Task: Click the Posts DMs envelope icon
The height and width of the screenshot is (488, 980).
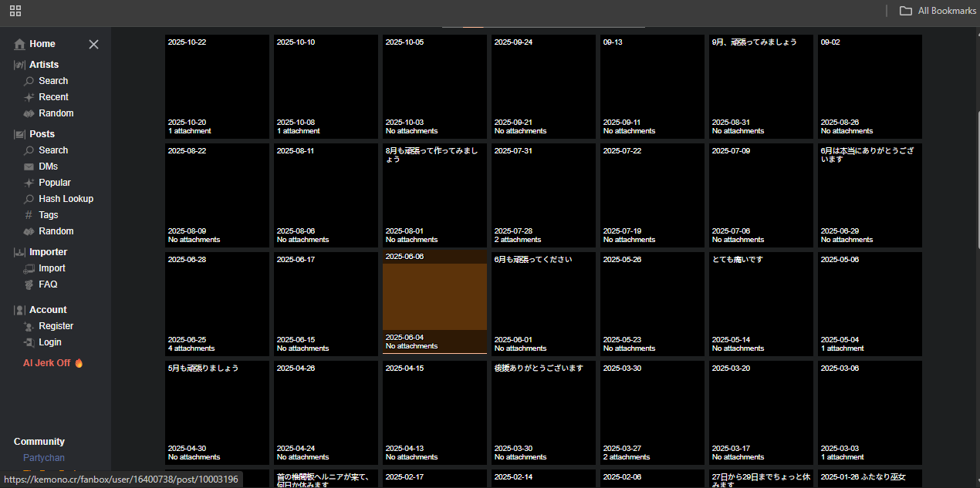Action: pyautogui.click(x=29, y=167)
